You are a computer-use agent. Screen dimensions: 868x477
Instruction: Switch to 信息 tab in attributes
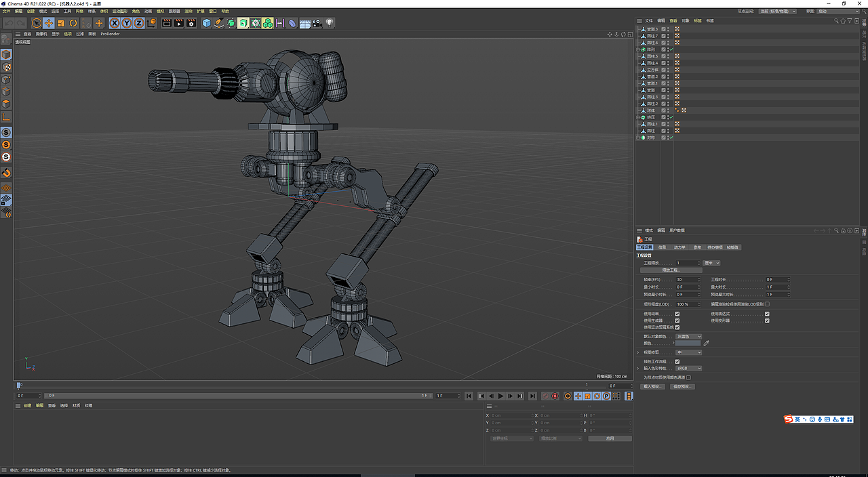click(662, 247)
